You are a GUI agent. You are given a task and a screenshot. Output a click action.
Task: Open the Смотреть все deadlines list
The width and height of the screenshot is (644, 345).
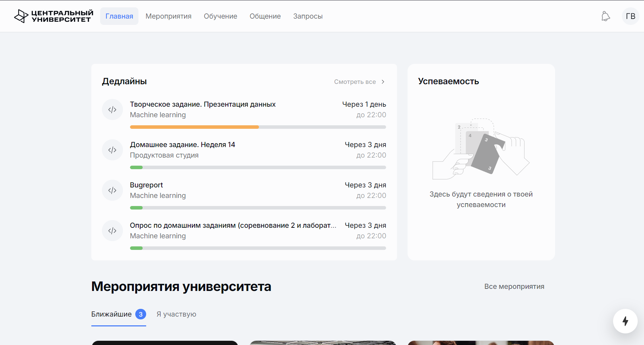pyautogui.click(x=355, y=81)
